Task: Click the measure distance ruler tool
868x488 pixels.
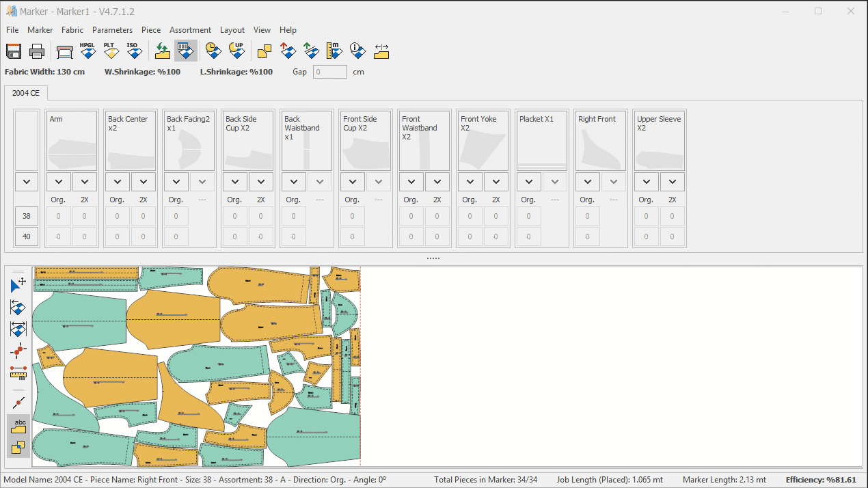Action: click(x=18, y=372)
